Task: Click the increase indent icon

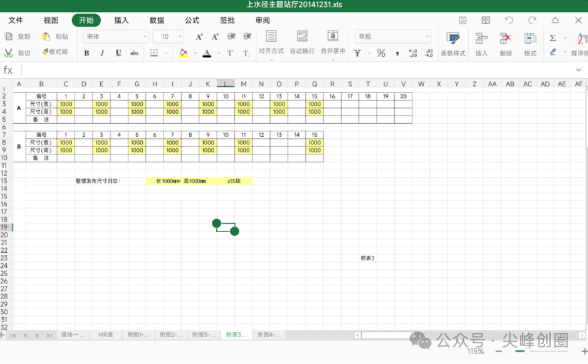Action: (247, 36)
